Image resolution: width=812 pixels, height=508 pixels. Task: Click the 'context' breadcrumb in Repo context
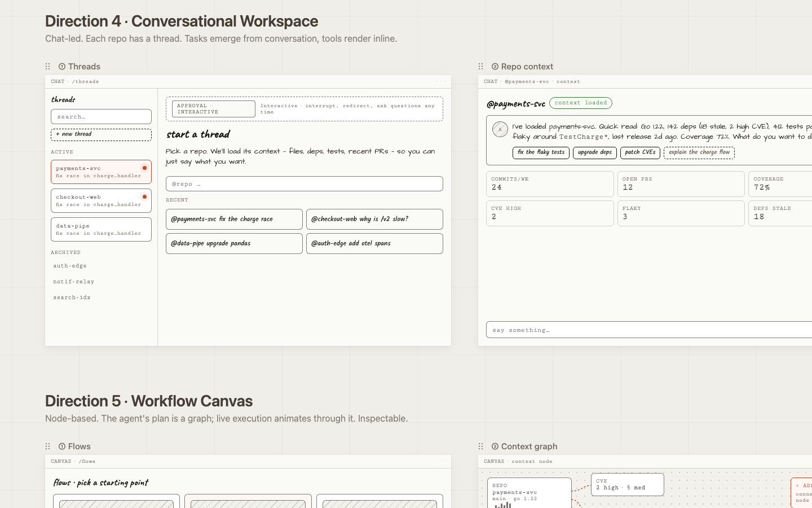[x=568, y=81]
